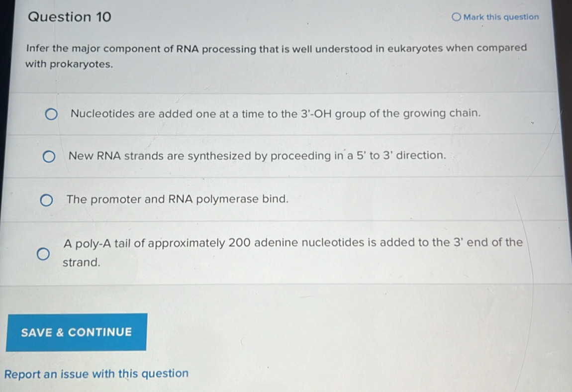Toggle the 'Mark this question' circle

pyautogui.click(x=456, y=17)
